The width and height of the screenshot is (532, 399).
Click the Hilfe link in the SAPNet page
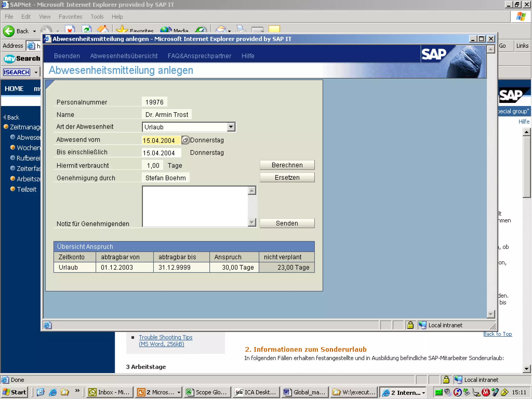(524, 122)
